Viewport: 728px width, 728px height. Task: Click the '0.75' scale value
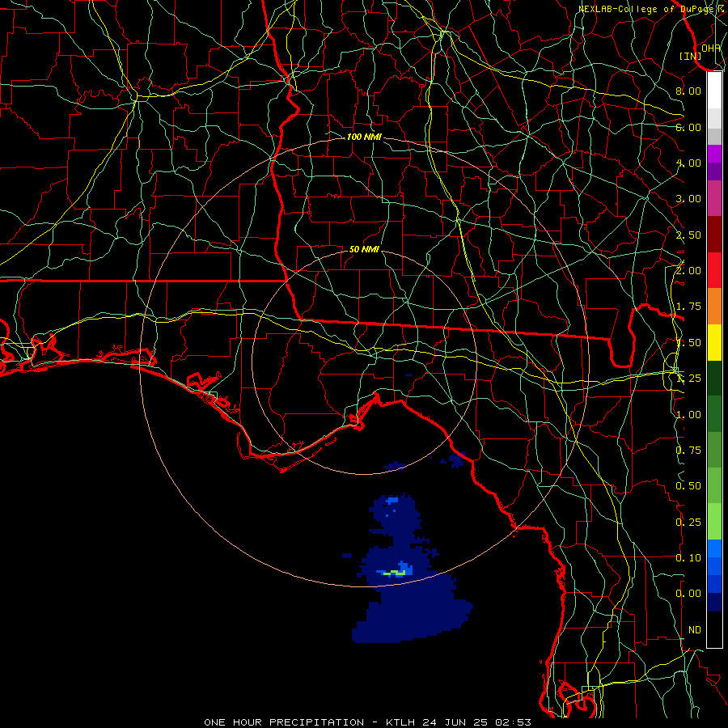tap(688, 451)
